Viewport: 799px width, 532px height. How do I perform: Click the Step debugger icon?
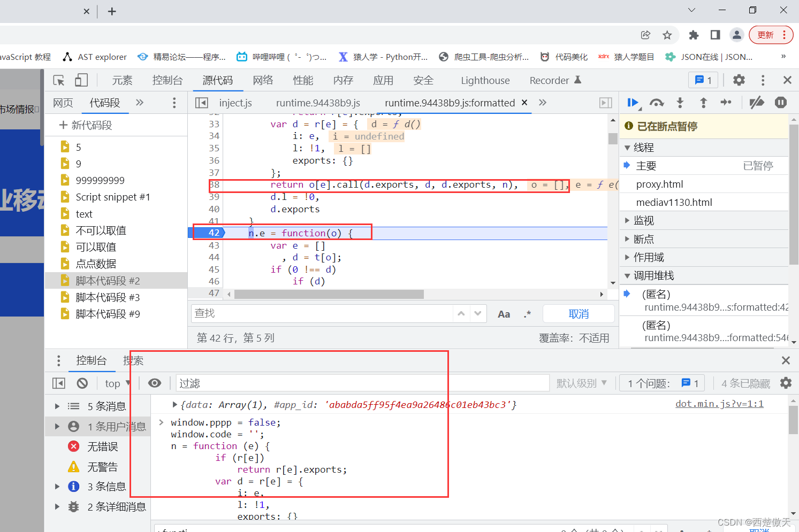point(726,102)
